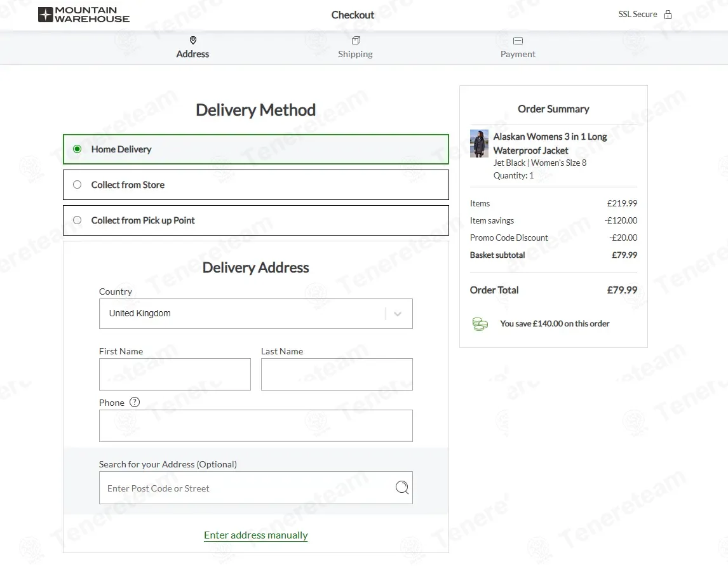The height and width of the screenshot is (576, 728).
Task: Click the jacket product thumbnail
Action: pos(479,144)
